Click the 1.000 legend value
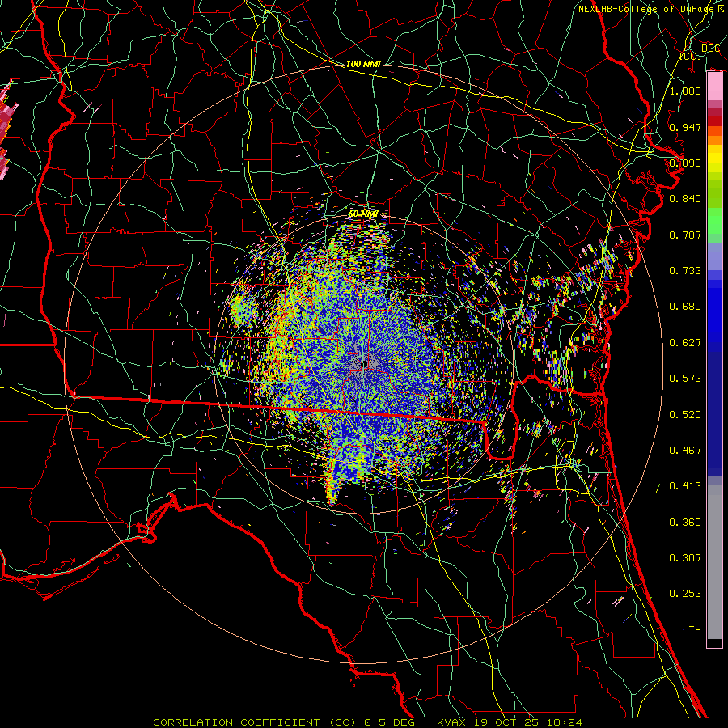 [x=685, y=91]
